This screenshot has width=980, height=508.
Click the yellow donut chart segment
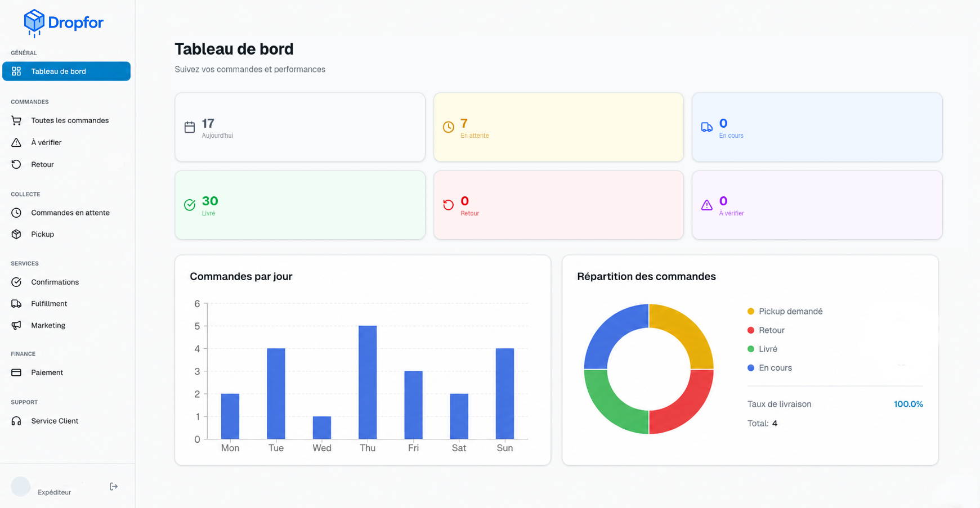pos(686,332)
